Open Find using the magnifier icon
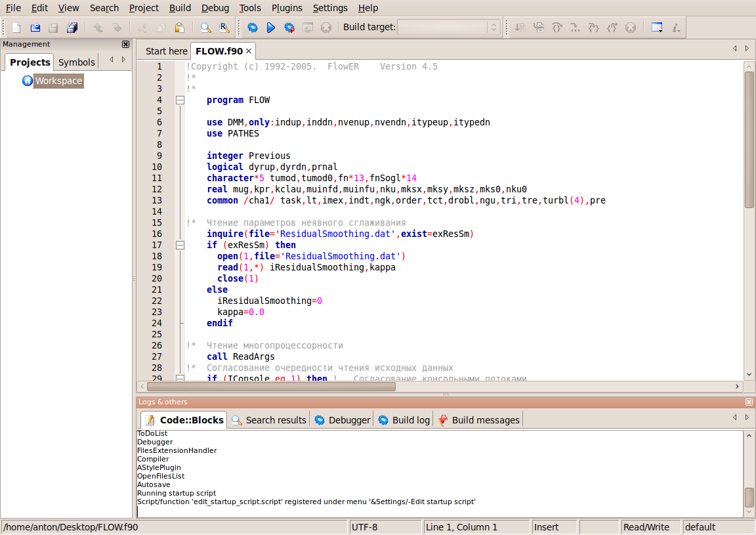The image size is (756, 535). (x=205, y=28)
